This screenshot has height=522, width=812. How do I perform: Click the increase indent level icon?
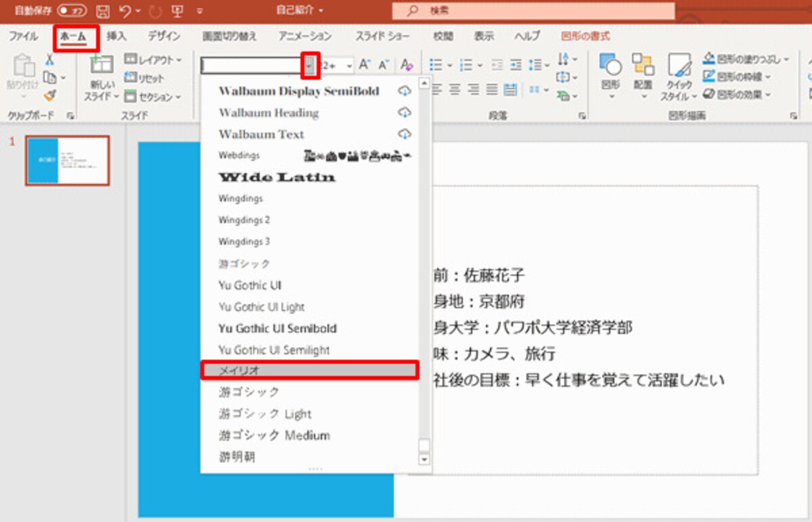tap(516, 65)
